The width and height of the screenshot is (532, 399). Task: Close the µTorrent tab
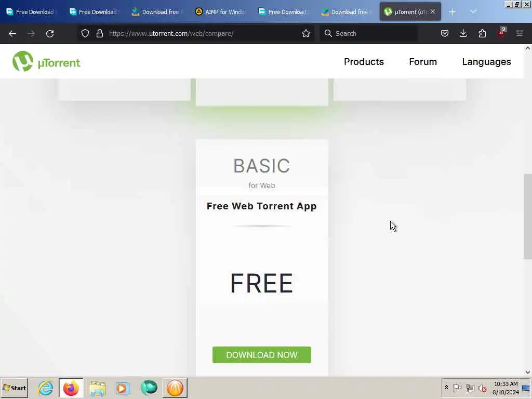433,11
